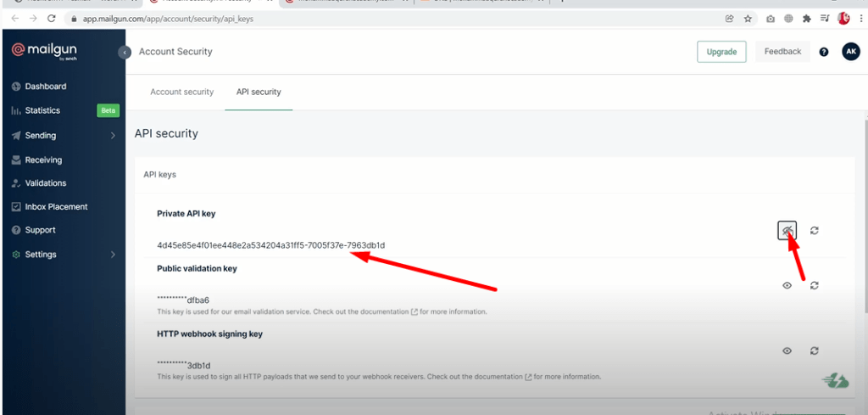Click the masked key ending 3db1d
This screenshot has height=415, width=868.
(183, 366)
